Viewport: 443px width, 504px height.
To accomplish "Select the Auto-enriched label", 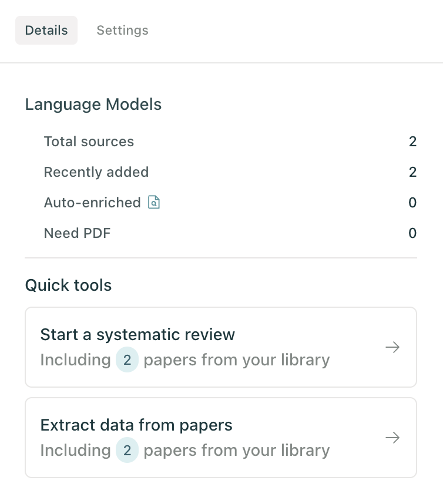I will click(x=92, y=203).
